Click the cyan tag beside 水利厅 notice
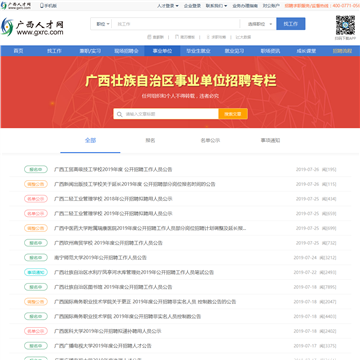 (x=36, y=272)
